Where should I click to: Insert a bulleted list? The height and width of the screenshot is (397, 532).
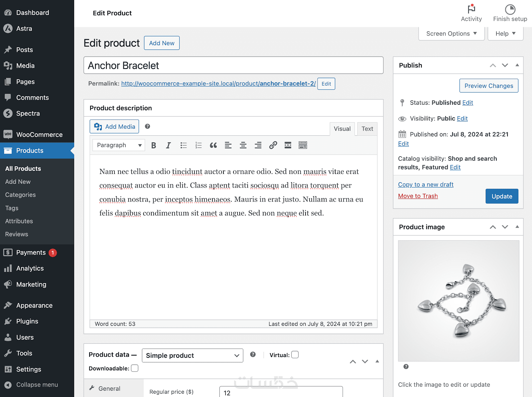pyautogui.click(x=184, y=145)
